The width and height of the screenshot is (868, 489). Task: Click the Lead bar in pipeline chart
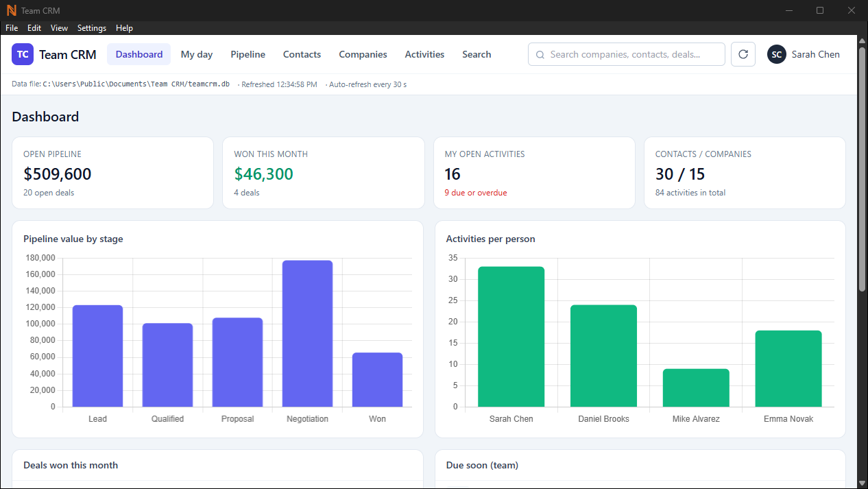97,356
